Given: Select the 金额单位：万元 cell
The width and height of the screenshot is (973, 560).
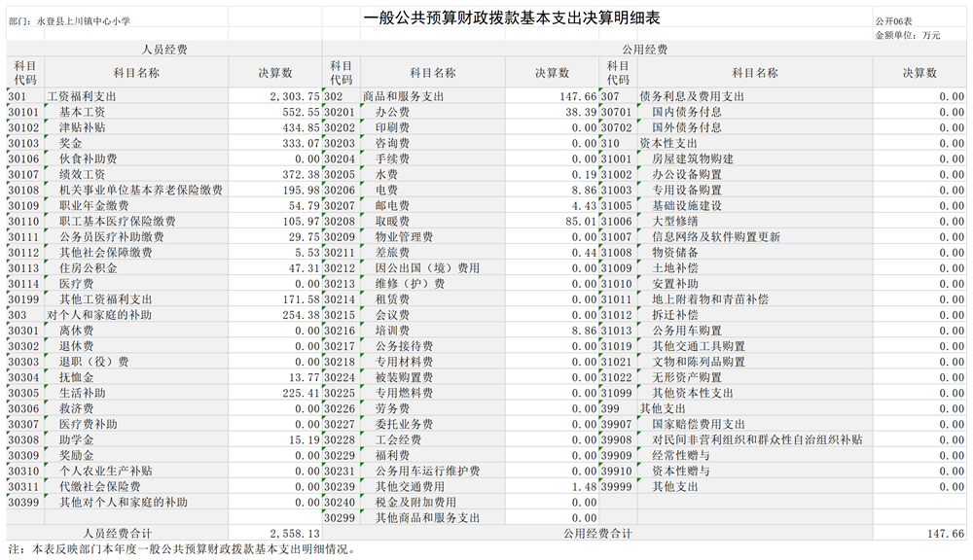Looking at the screenshot, I should (x=907, y=35).
